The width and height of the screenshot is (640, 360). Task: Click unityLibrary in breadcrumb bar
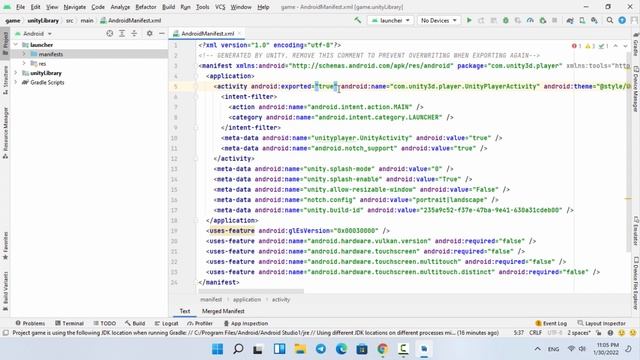43,20
